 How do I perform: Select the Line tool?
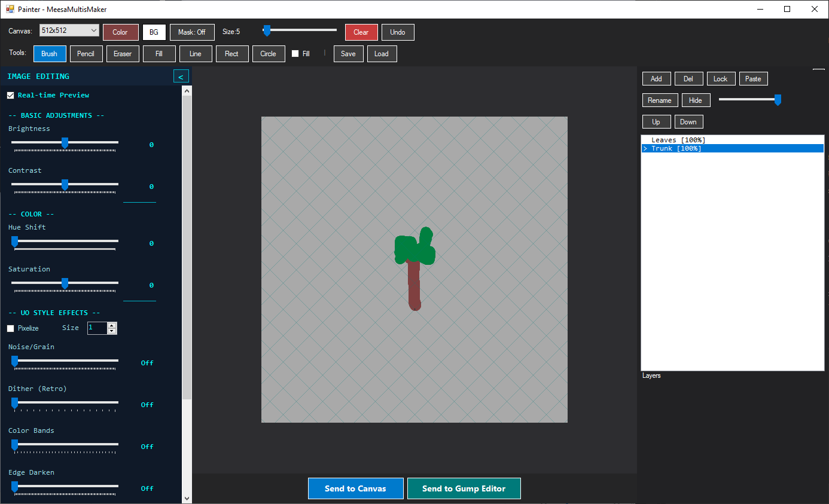196,54
